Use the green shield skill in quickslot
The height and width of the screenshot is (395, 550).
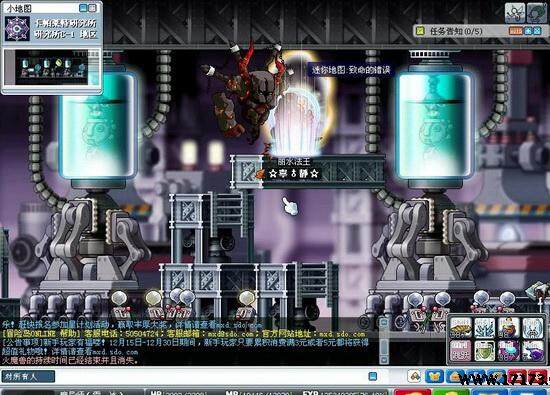(484, 350)
